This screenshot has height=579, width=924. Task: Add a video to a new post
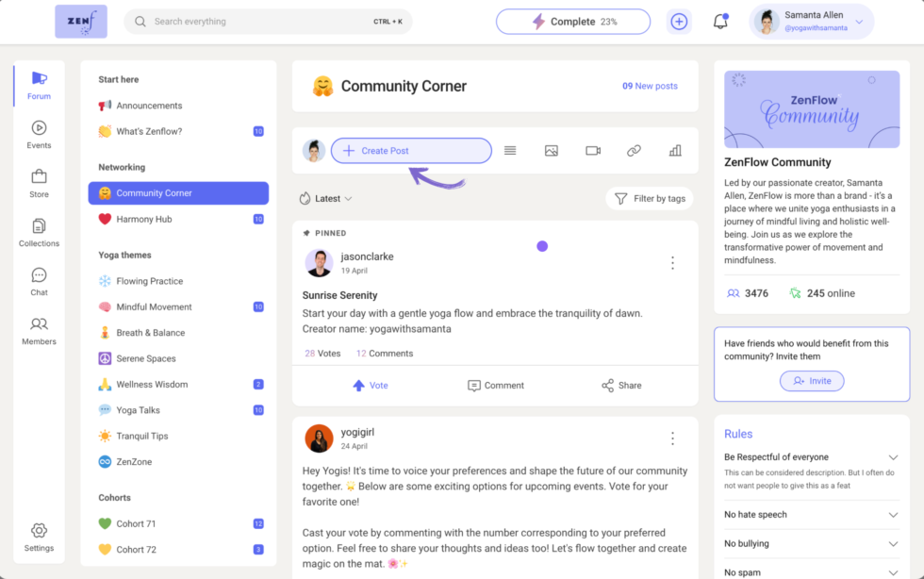pos(592,150)
